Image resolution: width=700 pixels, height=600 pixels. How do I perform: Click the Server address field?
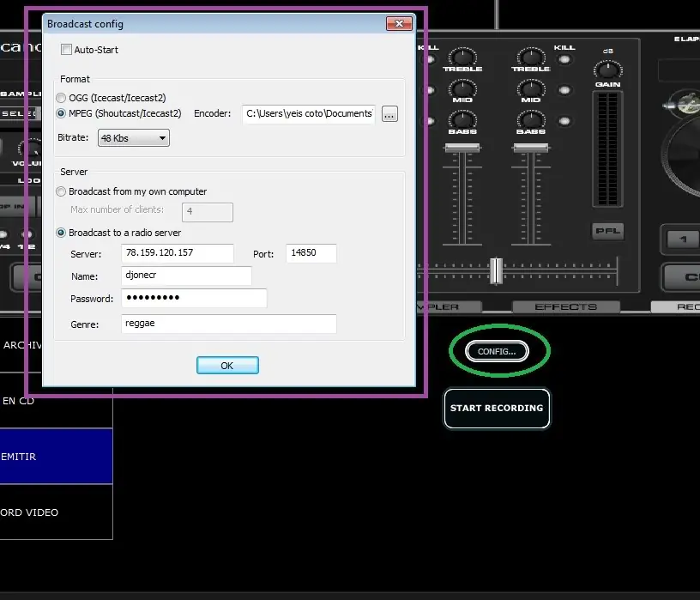click(178, 253)
